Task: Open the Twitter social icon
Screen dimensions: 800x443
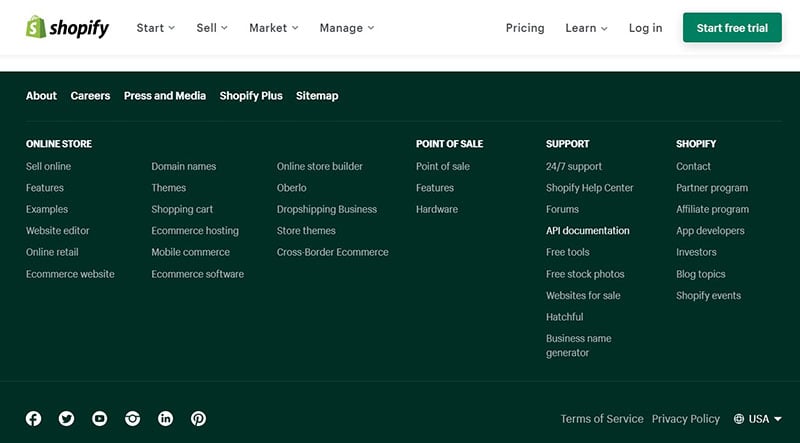Action: pyautogui.click(x=66, y=419)
